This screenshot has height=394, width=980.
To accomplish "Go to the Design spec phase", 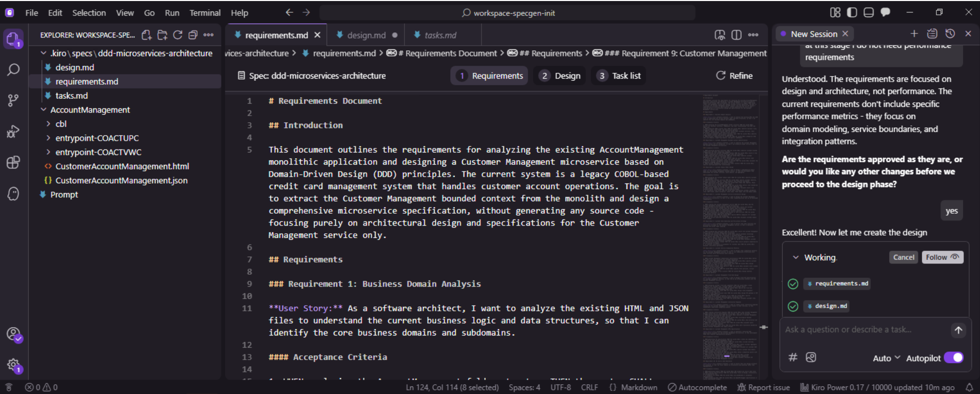I will click(560, 76).
